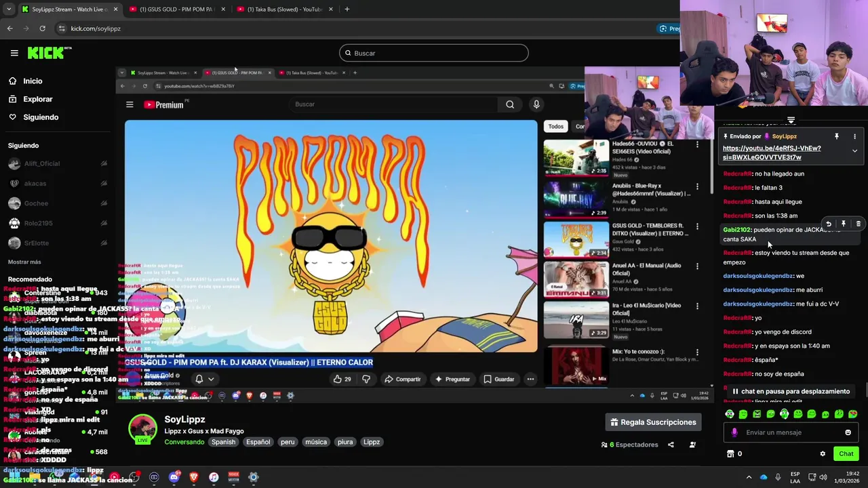Open Anuel AA - El Manual video thumbnail
This screenshot has width=868, height=488.
(576, 279)
